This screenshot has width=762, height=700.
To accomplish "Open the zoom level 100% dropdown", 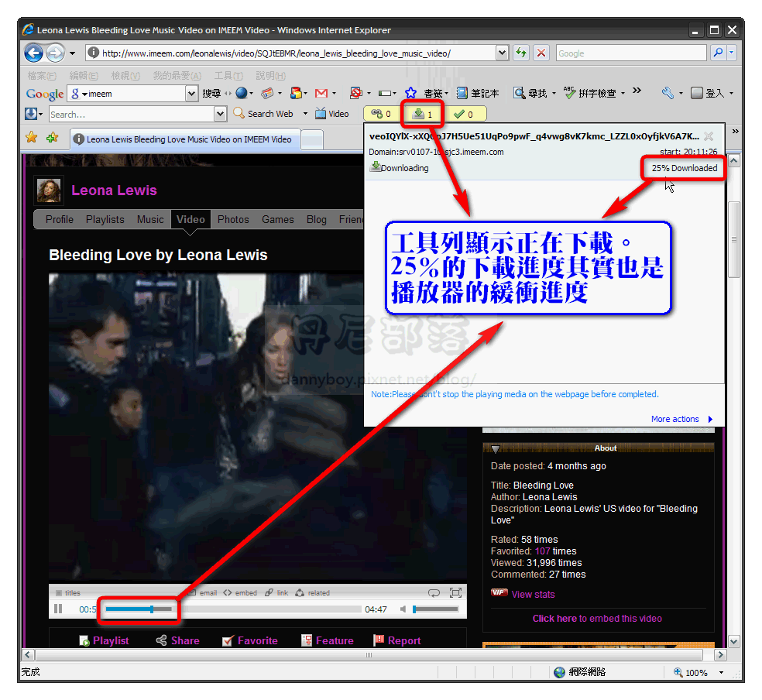I will [721, 672].
